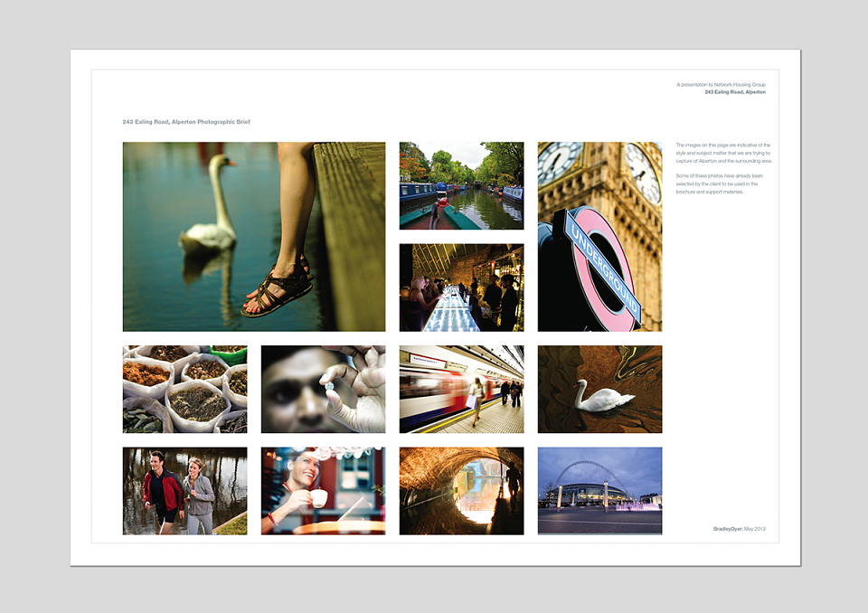Click the 243 Ealing Road, Alperton header line
Screen dimensions: 868x613
click(735, 92)
